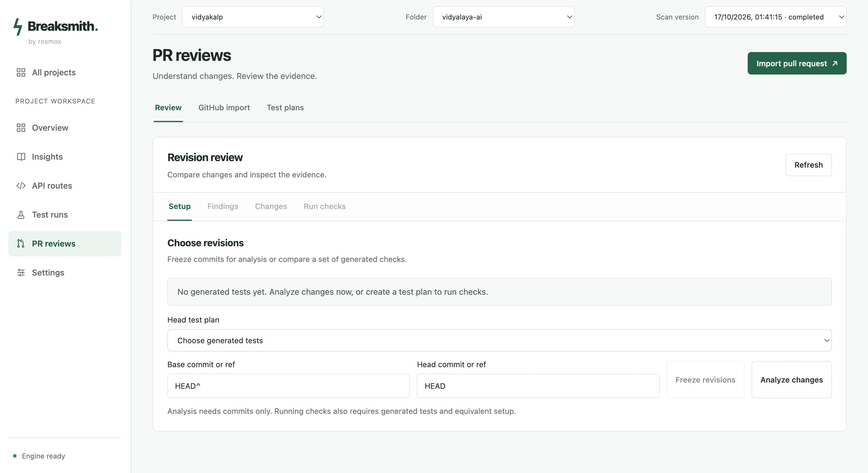Click the Insights book icon
The height and width of the screenshot is (473, 868).
click(x=21, y=157)
